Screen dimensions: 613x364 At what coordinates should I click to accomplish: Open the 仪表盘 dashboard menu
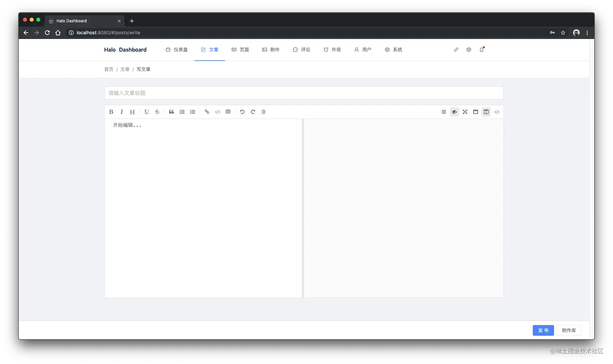click(x=177, y=50)
